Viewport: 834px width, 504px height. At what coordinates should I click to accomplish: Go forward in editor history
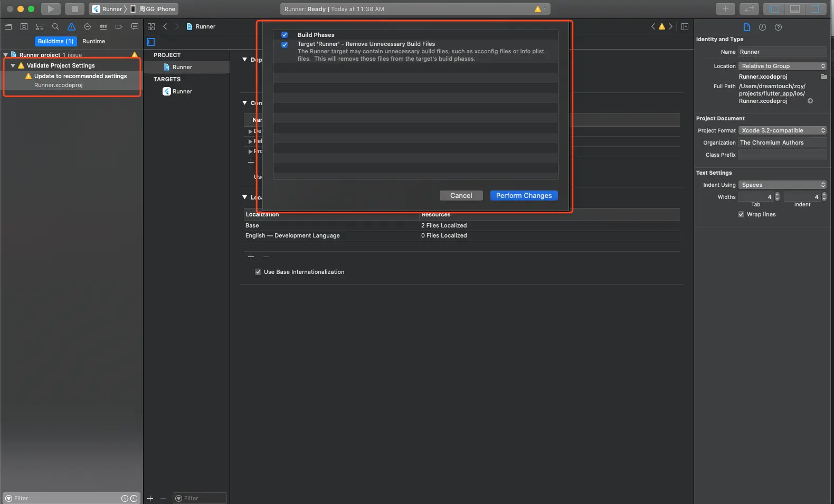point(177,26)
